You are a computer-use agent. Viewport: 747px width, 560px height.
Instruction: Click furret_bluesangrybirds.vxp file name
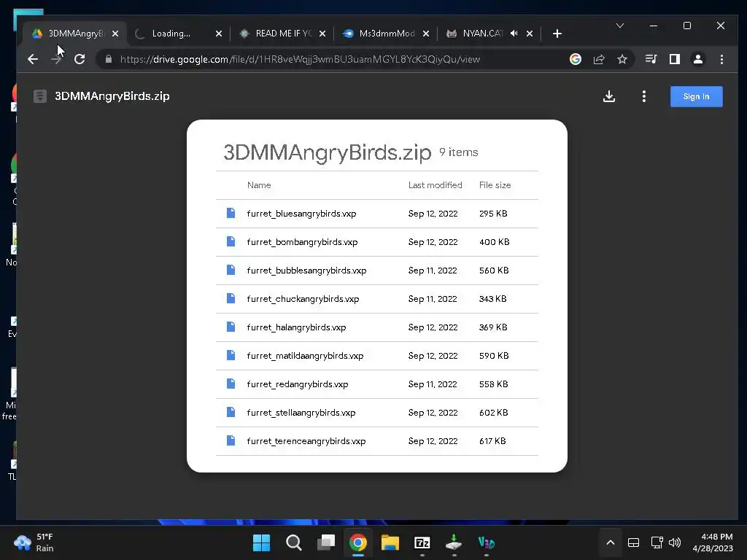pyautogui.click(x=301, y=214)
